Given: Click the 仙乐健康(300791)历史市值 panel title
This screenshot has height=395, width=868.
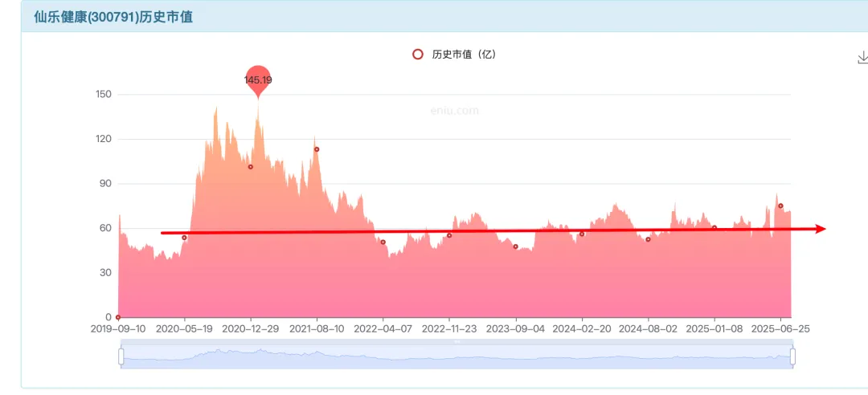Looking at the screenshot, I should 113,17.
